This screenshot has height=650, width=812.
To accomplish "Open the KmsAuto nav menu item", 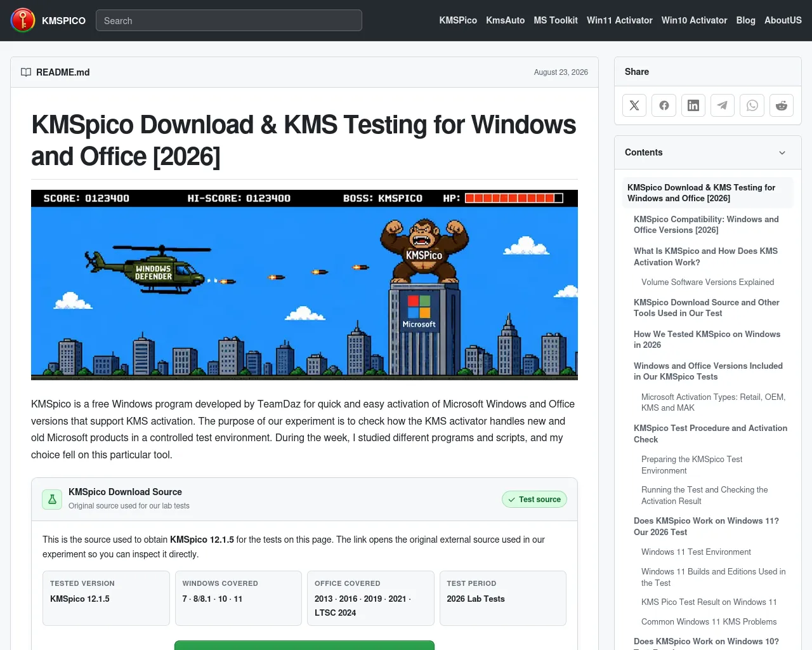I will [x=506, y=20].
